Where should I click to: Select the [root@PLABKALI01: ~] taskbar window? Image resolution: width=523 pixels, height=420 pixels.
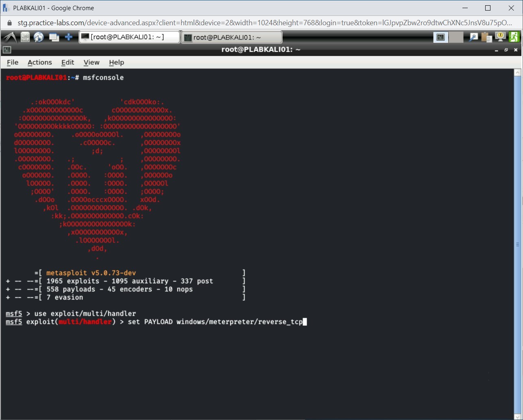(x=129, y=37)
